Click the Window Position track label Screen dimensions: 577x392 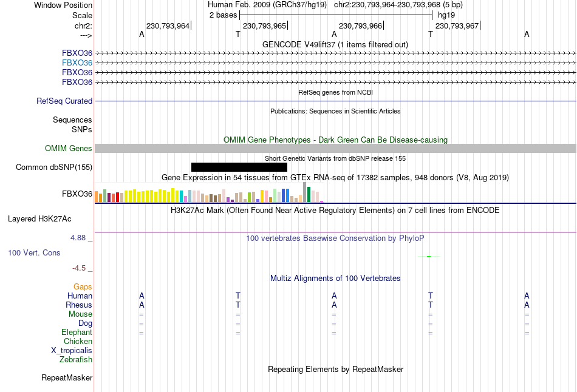pos(63,5)
